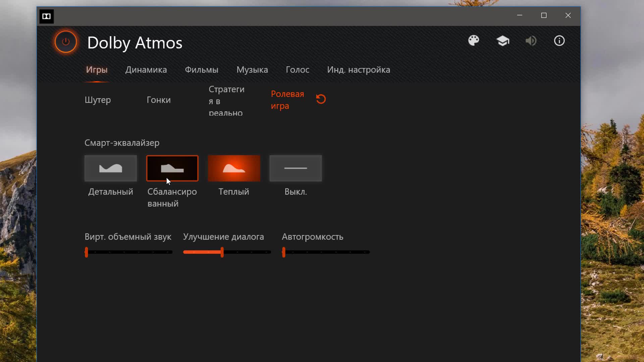Turn off equalizer with Выкл. tile

point(296,168)
